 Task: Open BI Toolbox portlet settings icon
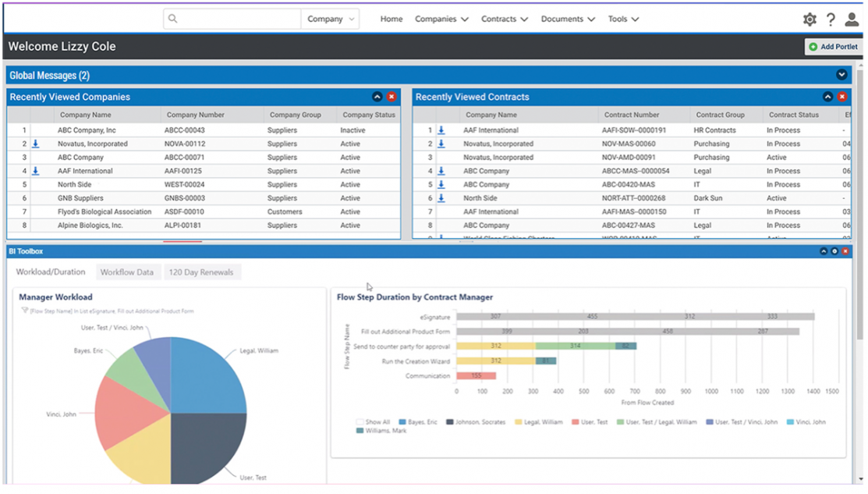[834, 251]
